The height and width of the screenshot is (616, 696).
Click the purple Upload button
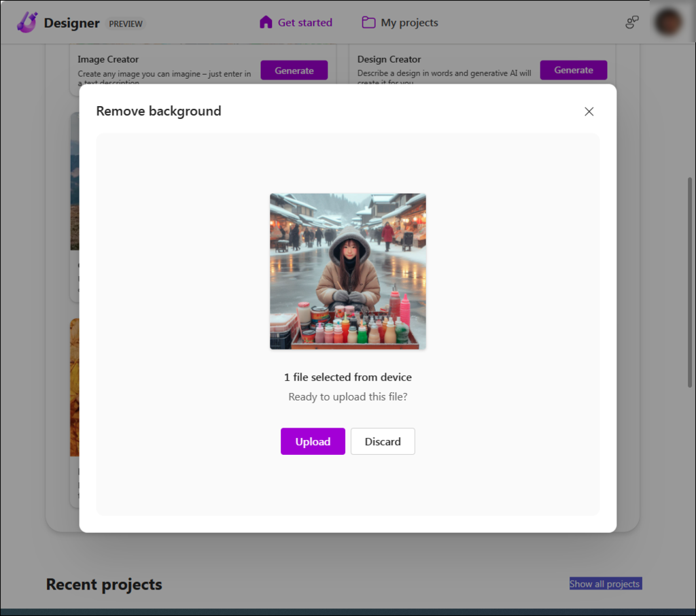coord(313,441)
